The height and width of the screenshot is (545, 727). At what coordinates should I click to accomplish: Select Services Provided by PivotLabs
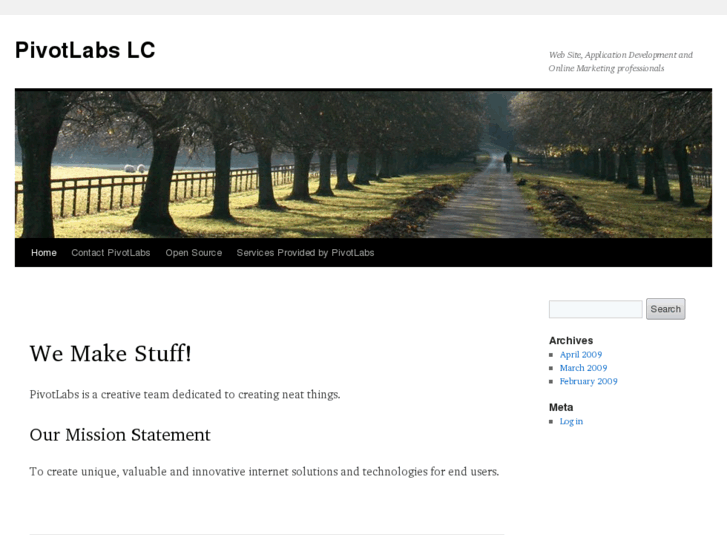click(305, 253)
